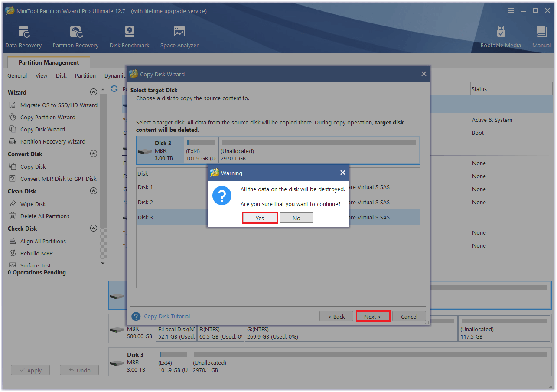The width and height of the screenshot is (557, 392).
Task: Select Disk 1 row in the target list
Action: pos(278,187)
